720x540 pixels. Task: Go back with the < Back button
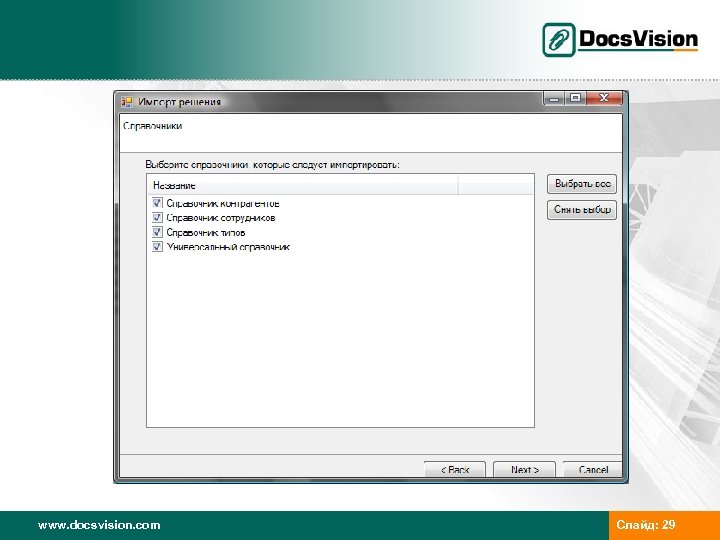tap(455, 469)
